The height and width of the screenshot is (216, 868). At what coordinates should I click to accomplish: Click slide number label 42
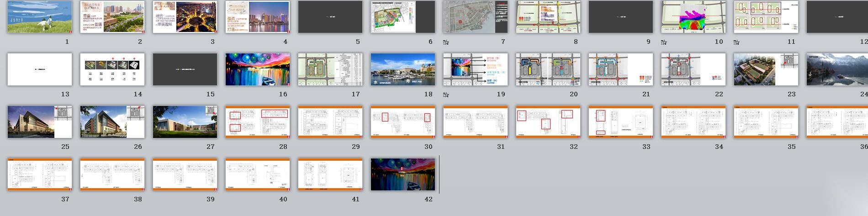(428, 199)
